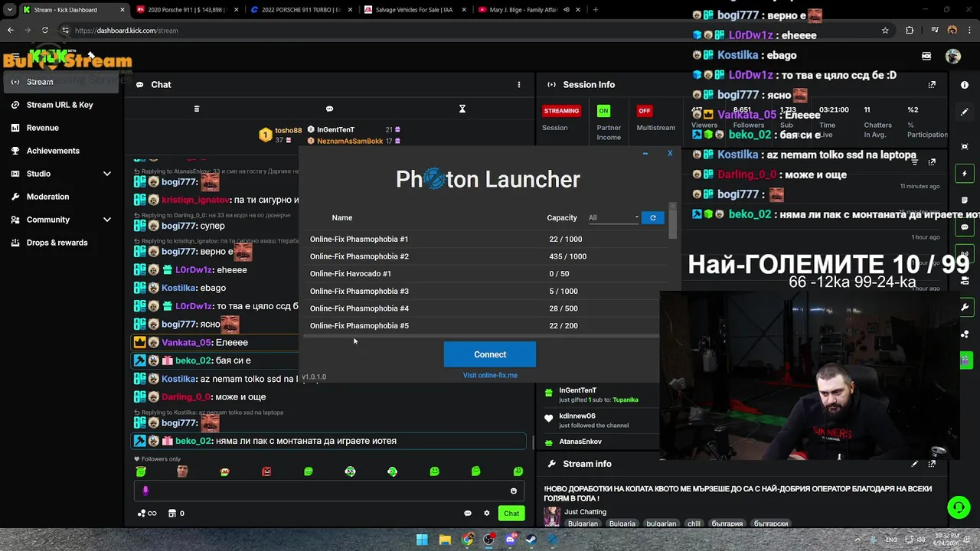
Task: Open Stream URL & Key page
Action: coord(61,105)
